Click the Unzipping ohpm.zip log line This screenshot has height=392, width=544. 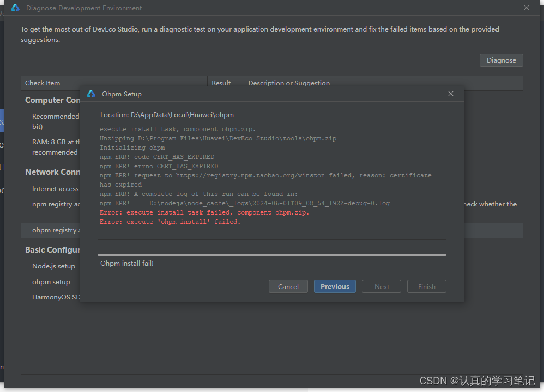[x=218, y=138]
